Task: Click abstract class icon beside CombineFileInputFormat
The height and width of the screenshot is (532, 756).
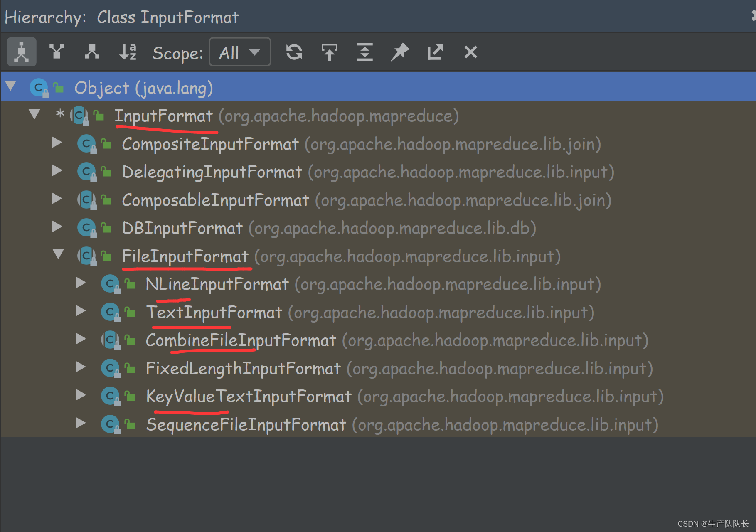Action: pyautogui.click(x=111, y=340)
